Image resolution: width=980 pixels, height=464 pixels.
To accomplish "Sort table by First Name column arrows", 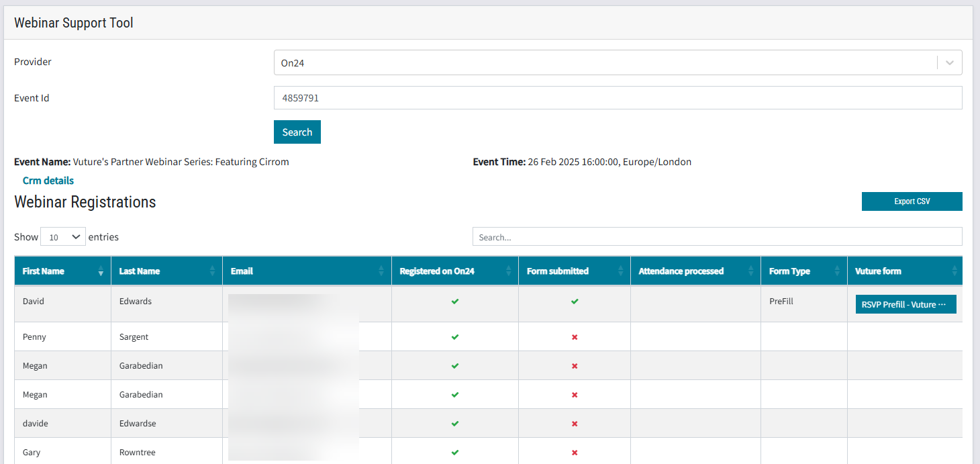I will [x=101, y=271].
